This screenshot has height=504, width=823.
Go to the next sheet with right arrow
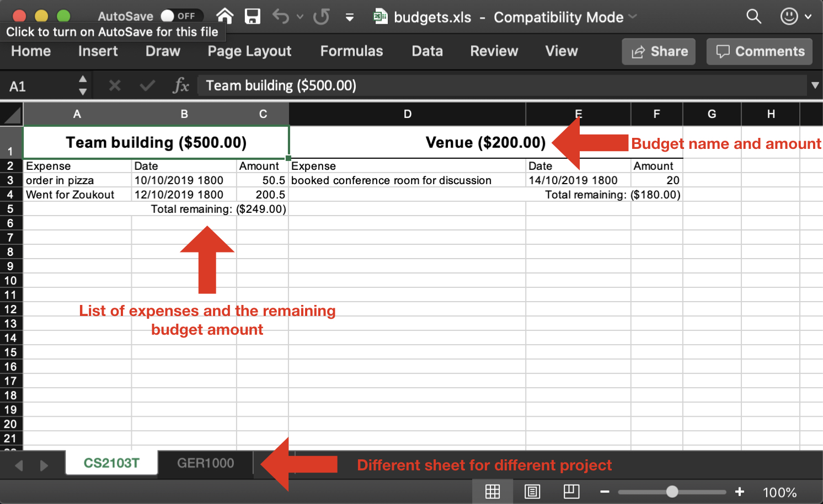click(x=44, y=465)
